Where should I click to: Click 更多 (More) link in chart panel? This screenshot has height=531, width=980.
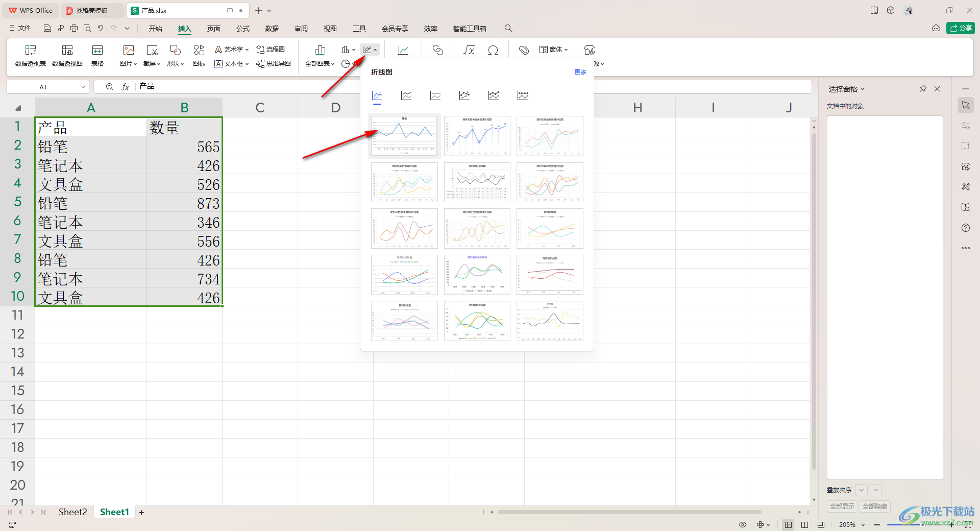[x=580, y=73]
